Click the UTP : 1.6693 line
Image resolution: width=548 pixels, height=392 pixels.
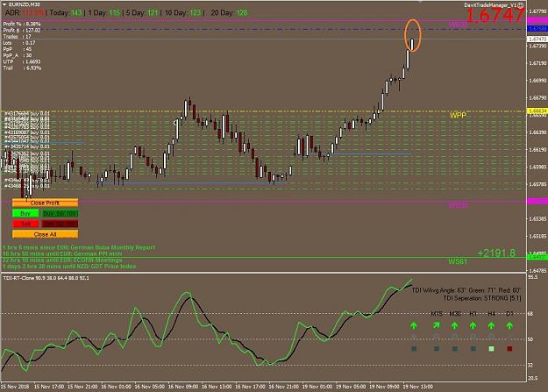click(x=22, y=61)
